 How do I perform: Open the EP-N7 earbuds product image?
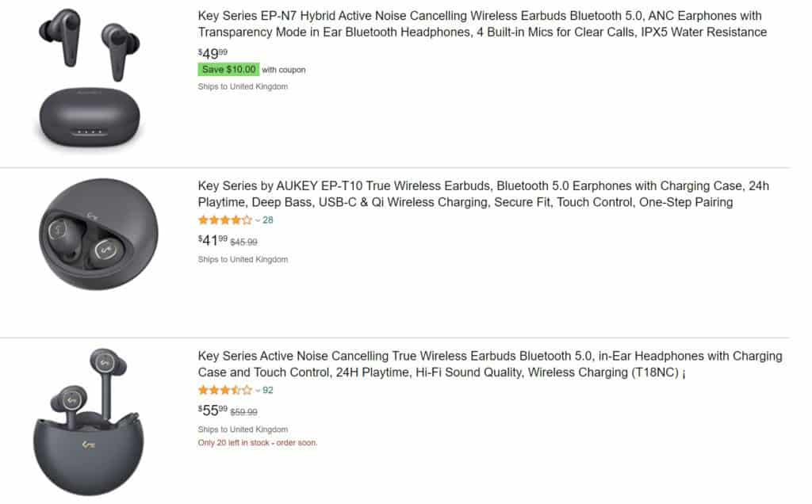[x=89, y=81]
